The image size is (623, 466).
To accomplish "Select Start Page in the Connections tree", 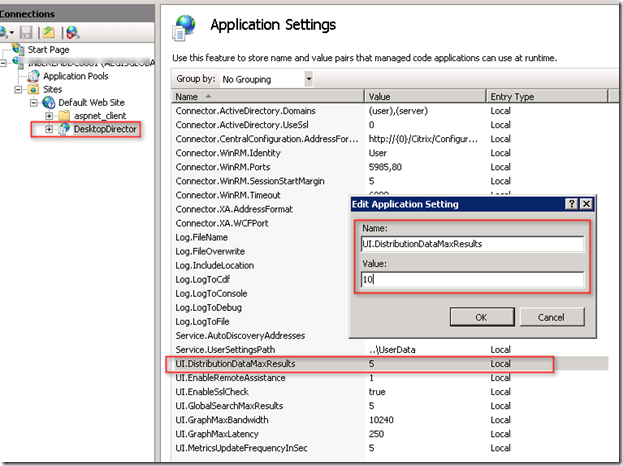I will (x=49, y=48).
